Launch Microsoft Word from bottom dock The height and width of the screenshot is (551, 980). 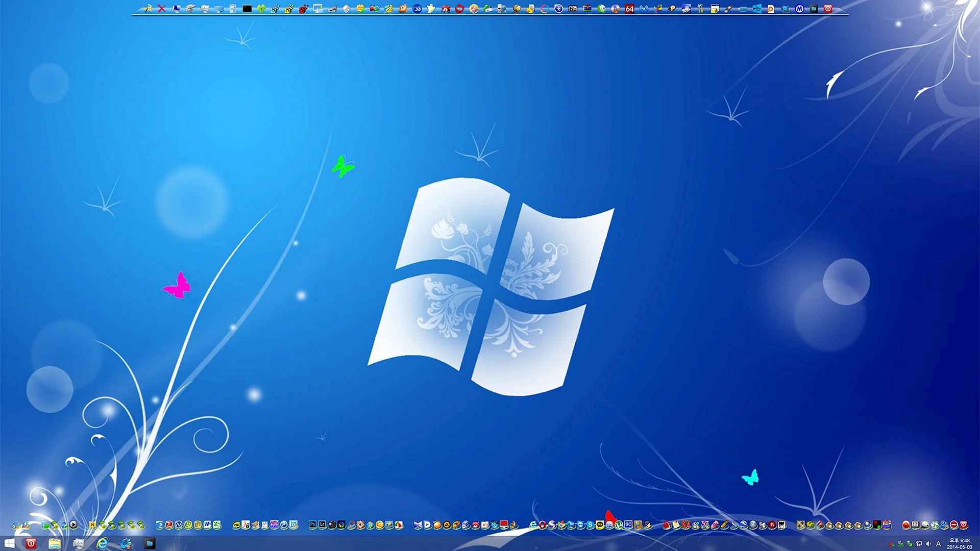click(207, 525)
